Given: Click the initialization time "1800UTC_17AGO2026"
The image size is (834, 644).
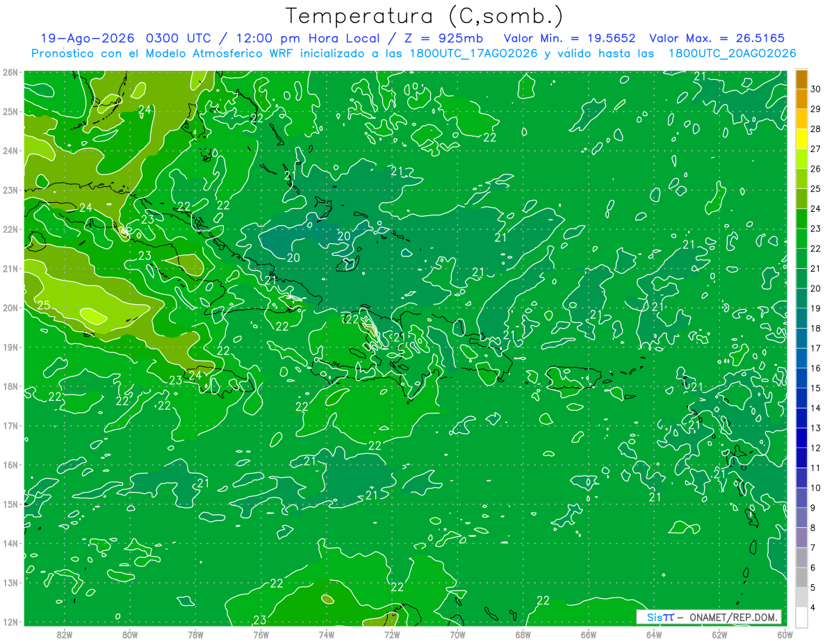Looking at the screenshot, I should tap(475, 53).
